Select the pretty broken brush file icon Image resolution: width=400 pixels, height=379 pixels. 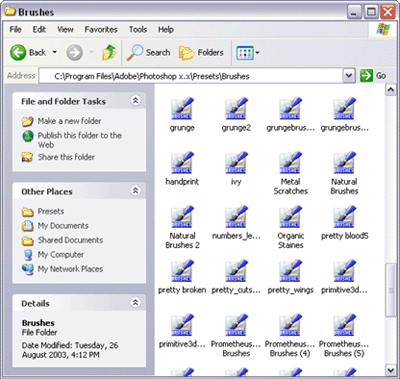tap(182, 271)
